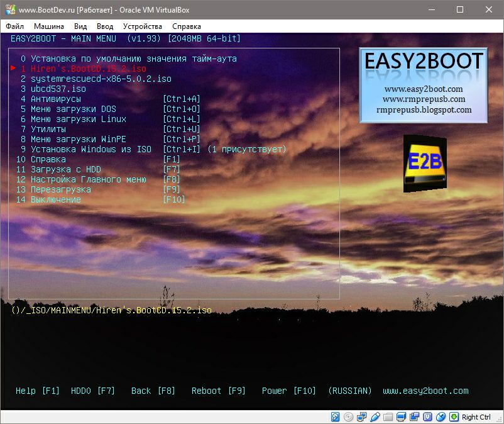Open the Устройства menu
Image resolution: width=504 pixels, height=424 pixels.
pos(143,26)
